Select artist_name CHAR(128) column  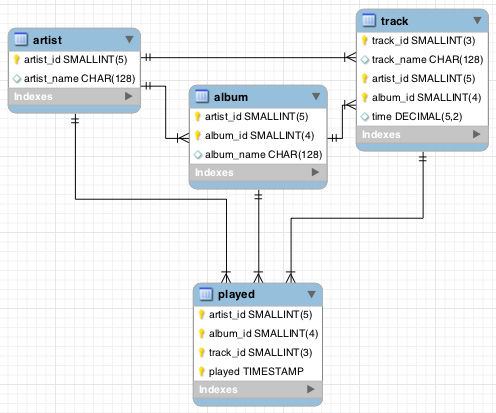tap(80, 78)
